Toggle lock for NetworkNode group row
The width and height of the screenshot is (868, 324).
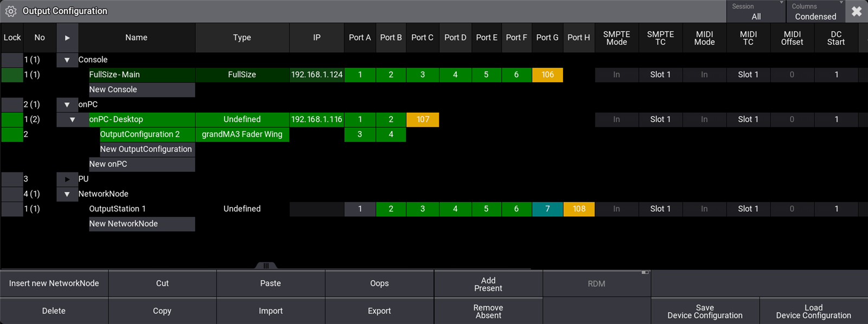[12, 194]
